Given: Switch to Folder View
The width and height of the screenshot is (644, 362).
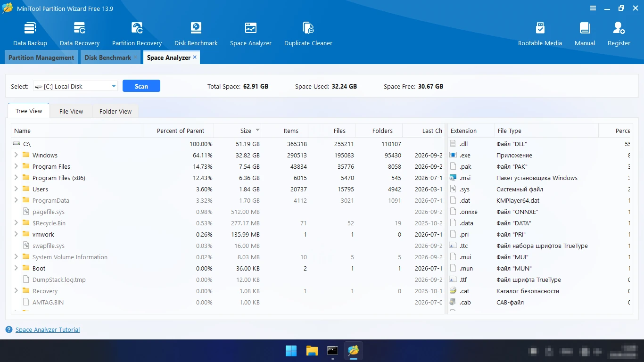Looking at the screenshot, I should pyautogui.click(x=116, y=111).
